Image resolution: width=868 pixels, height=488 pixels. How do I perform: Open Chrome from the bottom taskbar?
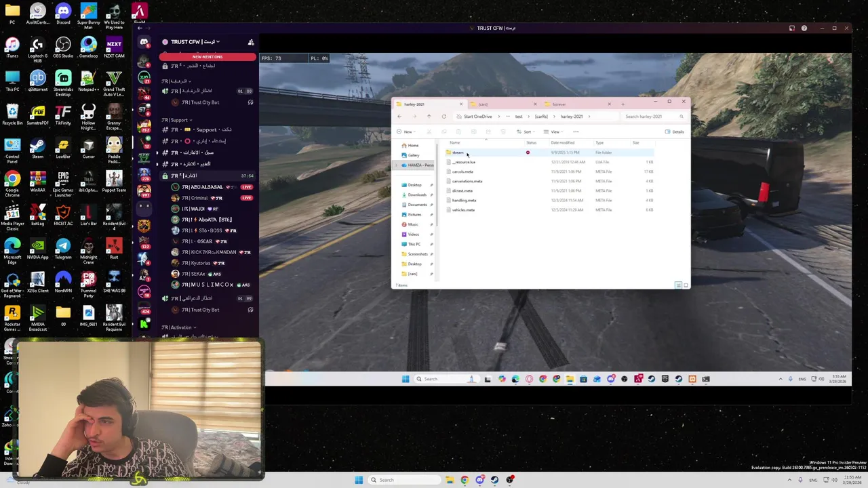point(465,480)
